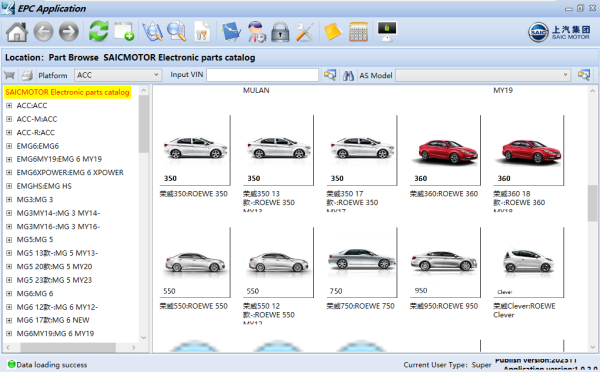Click the VIN search icon after input
The width and height of the screenshot is (600, 372).
tap(330, 75)
